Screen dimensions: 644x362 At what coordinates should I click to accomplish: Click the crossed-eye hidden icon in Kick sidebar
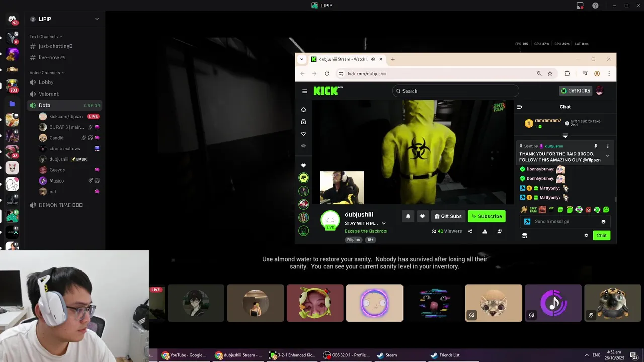click(x=303, y=146)
